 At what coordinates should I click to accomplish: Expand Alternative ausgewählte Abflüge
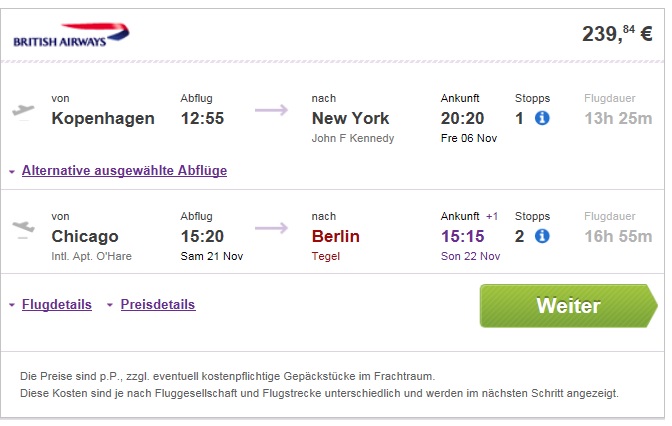[124, 171]
